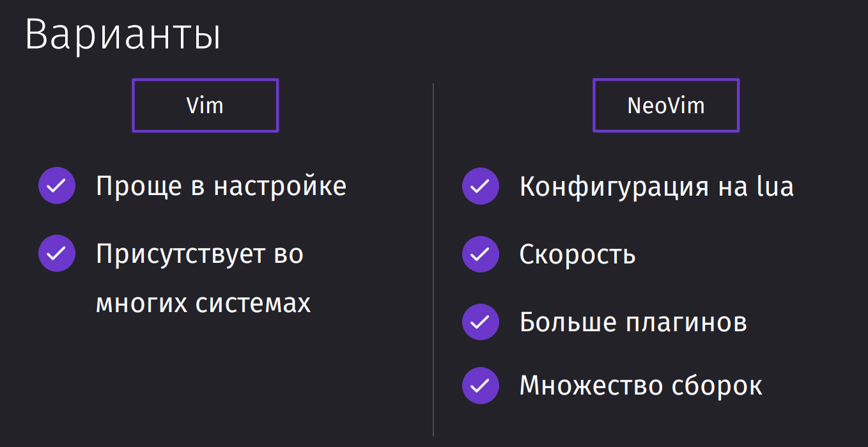Click the checkmark icon beside Присутствует во
This screenshot has width=868, height=447.
[57, 253]
